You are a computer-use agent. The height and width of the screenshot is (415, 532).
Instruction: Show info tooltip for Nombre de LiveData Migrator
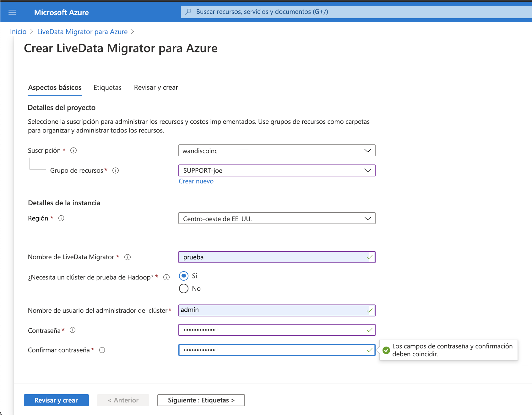coord(128,257)
